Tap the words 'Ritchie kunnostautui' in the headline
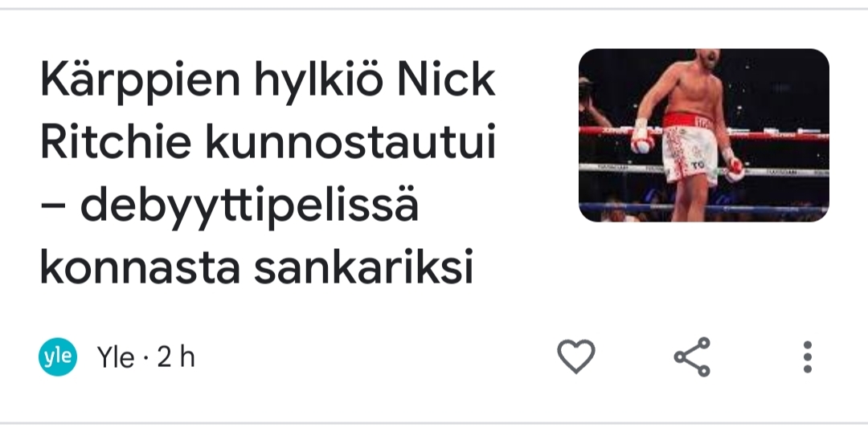Viewport: 868px width, 436px height. point(268,144)
